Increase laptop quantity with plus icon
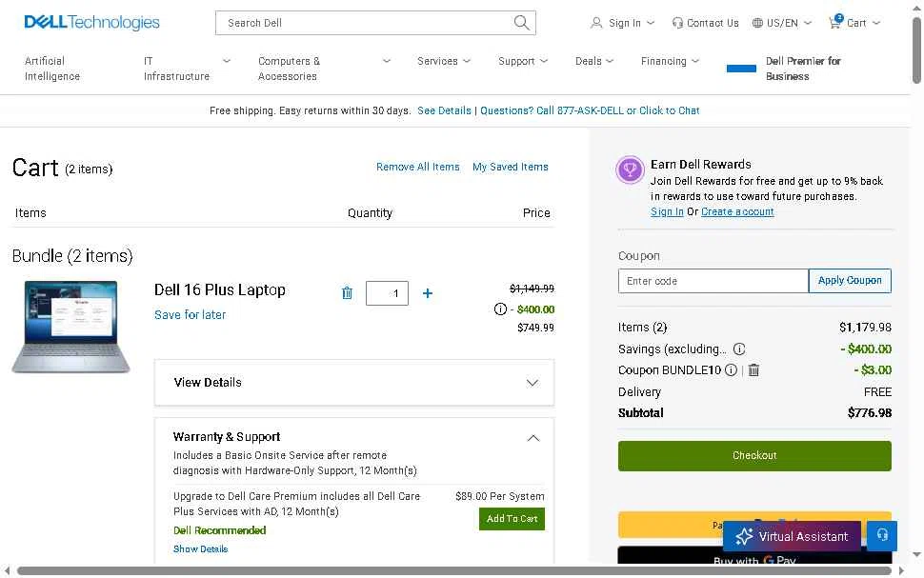 pyautogui.click(x=428, y=293)
